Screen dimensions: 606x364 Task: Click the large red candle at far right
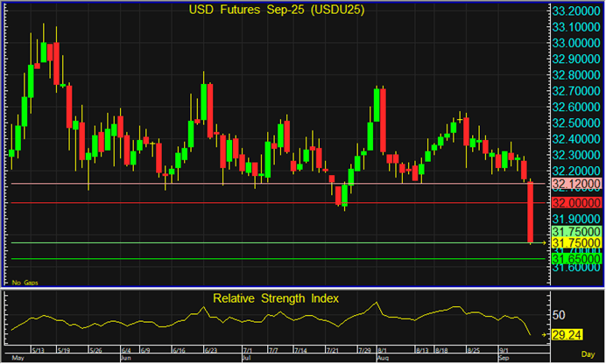531,211
